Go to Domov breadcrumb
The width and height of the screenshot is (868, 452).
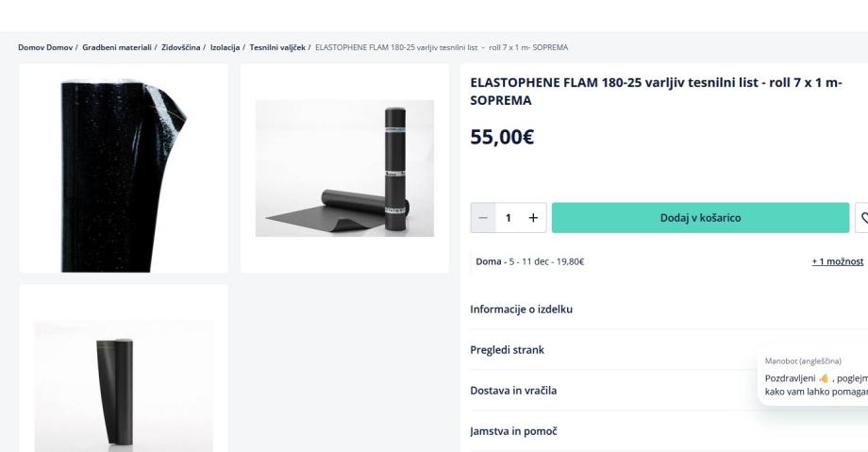coord(45,47)
